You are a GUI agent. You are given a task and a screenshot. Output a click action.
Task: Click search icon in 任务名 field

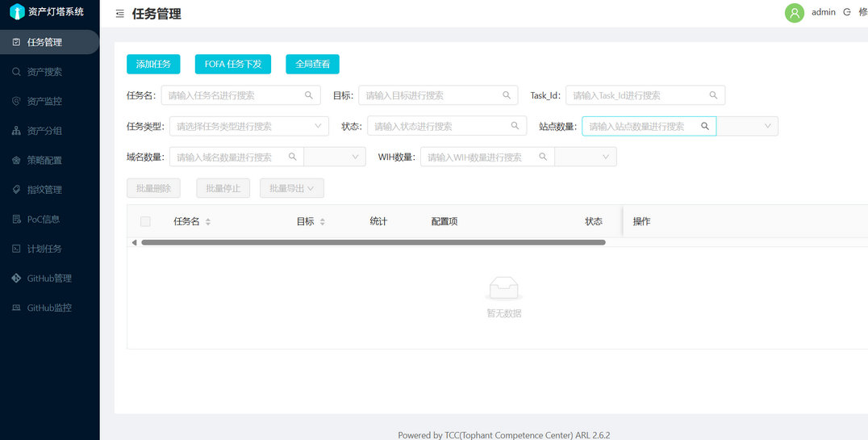pyautogui.click(x=309, y=94)
